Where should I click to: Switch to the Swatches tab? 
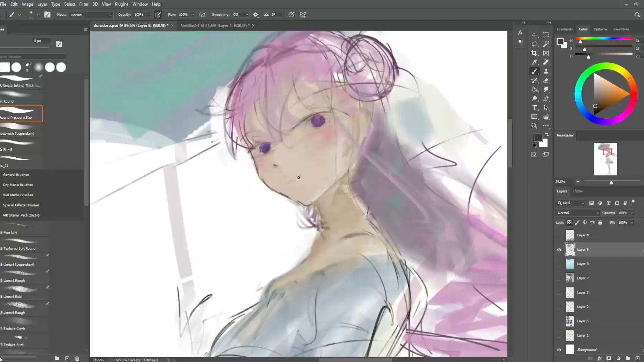tap(621, 29)
